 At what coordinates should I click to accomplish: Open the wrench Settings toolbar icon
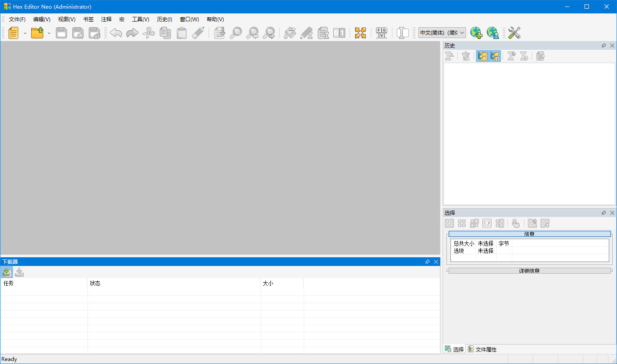(x=514, y=32)
